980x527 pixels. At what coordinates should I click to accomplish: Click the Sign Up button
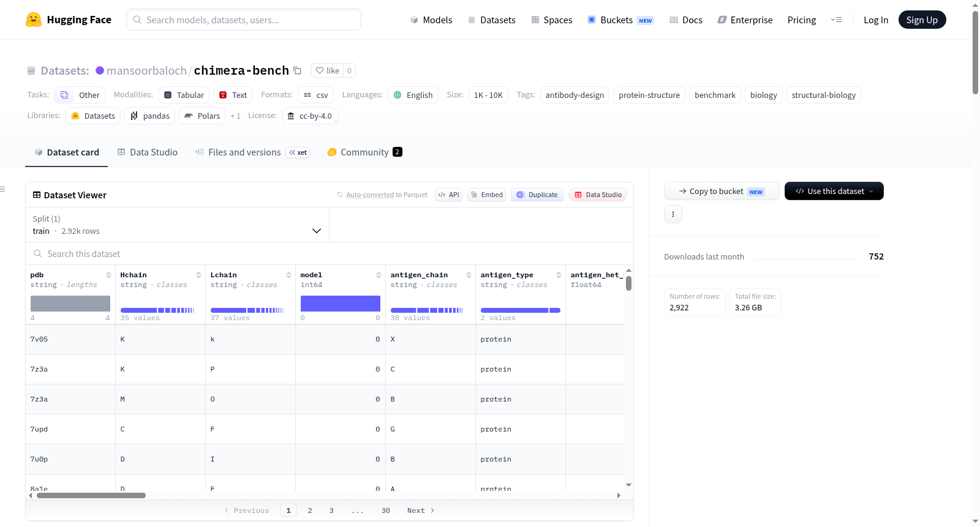click(x=922, y=20)
